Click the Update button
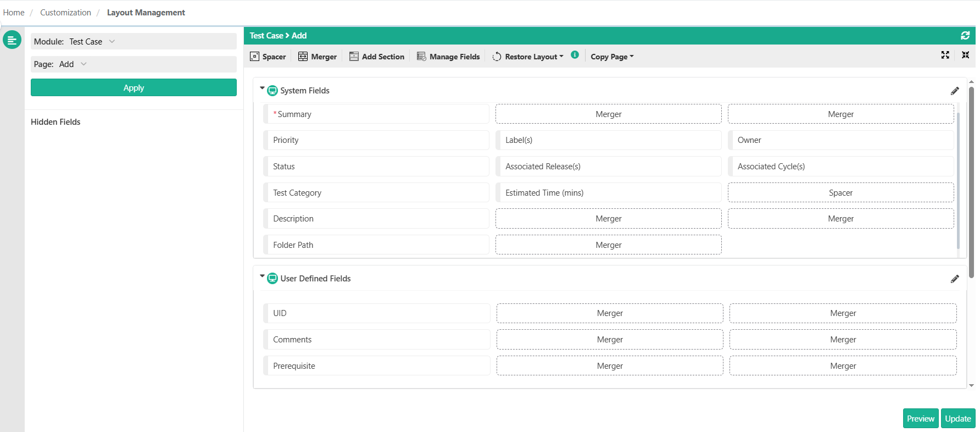This screenshot has height=432, width=980. coord(958,418)
